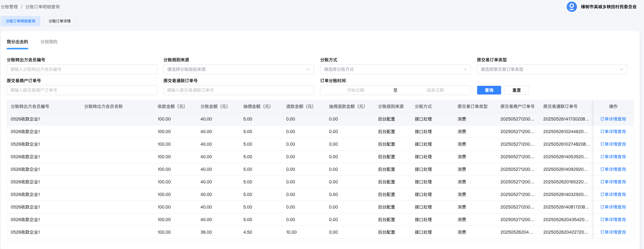Click the 分账转出方会员名称 column header
Screen dimensions: 644x249
pyautogui.click(x=103, y=106)
